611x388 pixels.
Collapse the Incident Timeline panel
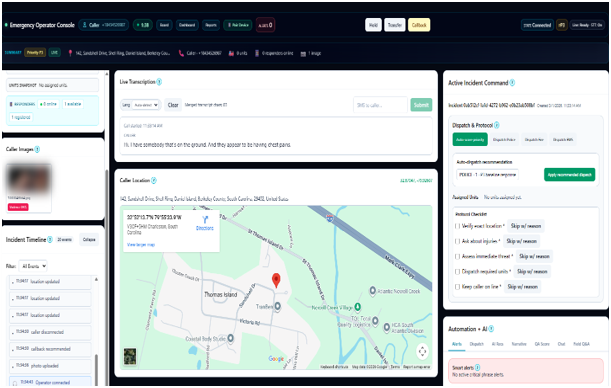click(89, 240)
